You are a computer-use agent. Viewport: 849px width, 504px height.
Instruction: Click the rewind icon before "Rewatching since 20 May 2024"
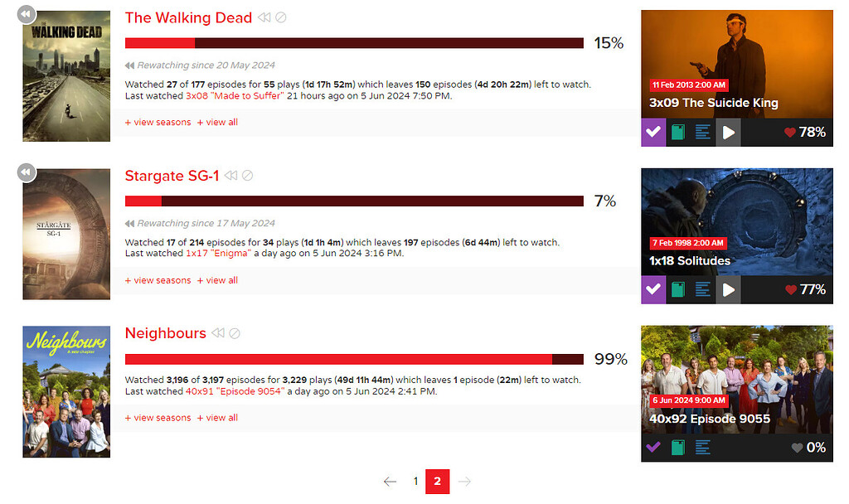click(130, 65)
